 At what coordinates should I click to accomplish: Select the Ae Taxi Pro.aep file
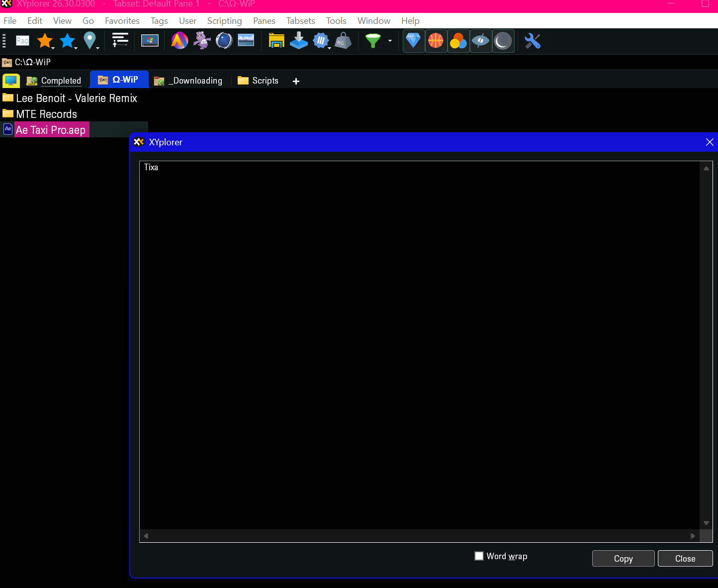(x=50, y=129)
